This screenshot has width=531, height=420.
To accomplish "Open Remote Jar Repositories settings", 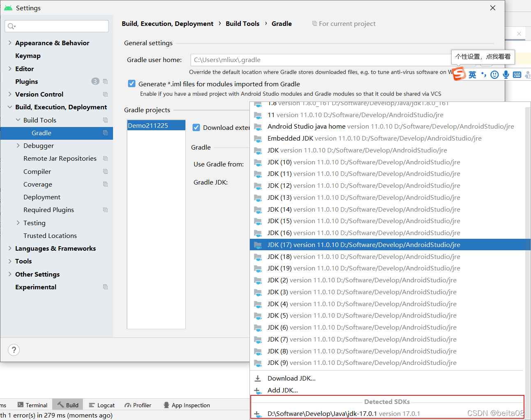I will [60, 158].
